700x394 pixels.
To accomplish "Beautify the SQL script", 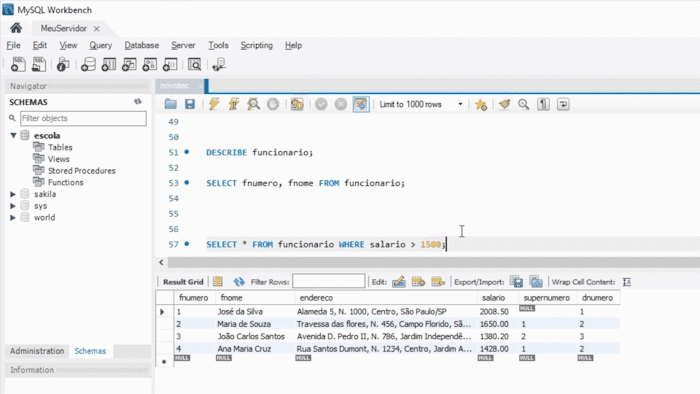I will (x=504, y=104).
